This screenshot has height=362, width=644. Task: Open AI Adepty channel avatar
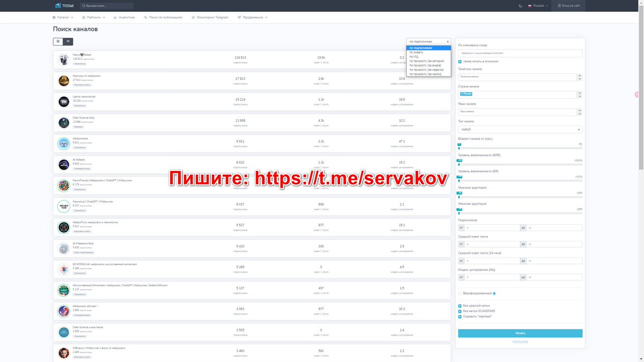click(64, 165)
